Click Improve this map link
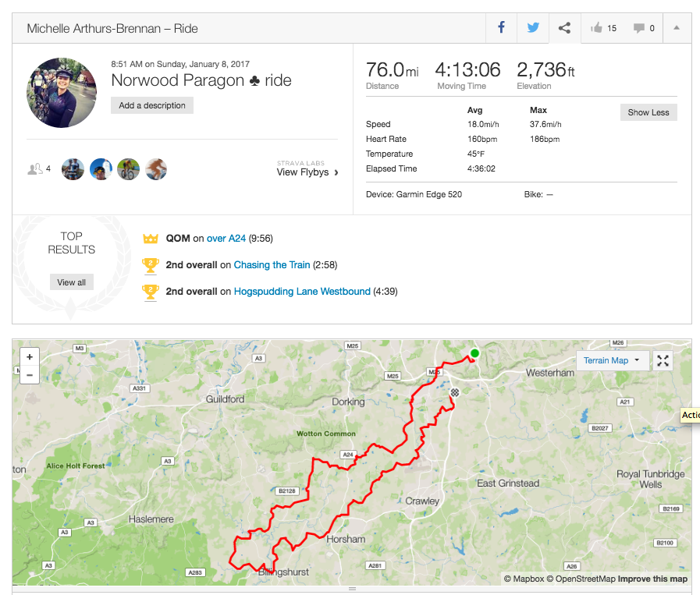Image resolution: width=700 pixels, height=595 pixels. (x=652, y=579)
